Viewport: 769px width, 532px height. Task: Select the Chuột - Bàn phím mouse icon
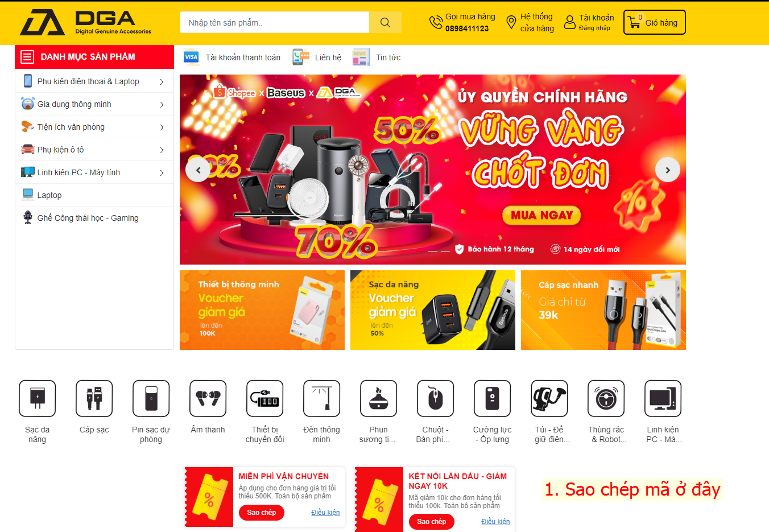click(x=435, y=398)
